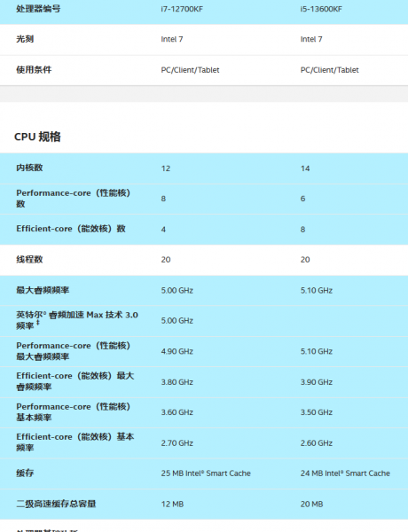
Task: Select the i7-12700KF processor number
Action: [182, 9]
